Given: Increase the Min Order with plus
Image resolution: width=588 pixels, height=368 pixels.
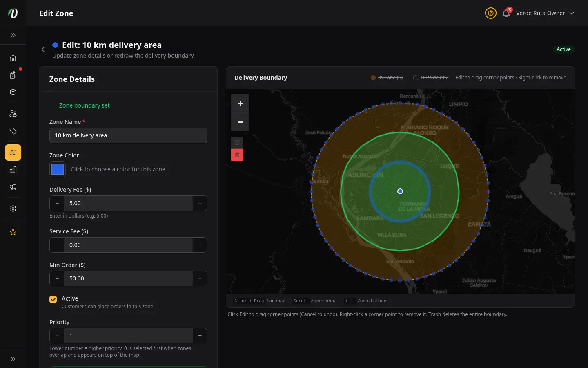Looking at the screenshot, I should pos(200,278).
